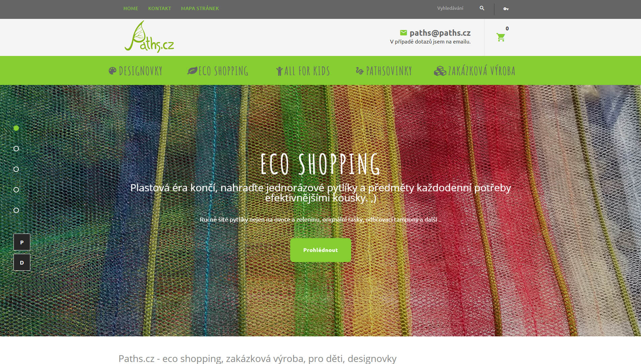Open the Mapa stránek link

(200, 8)
